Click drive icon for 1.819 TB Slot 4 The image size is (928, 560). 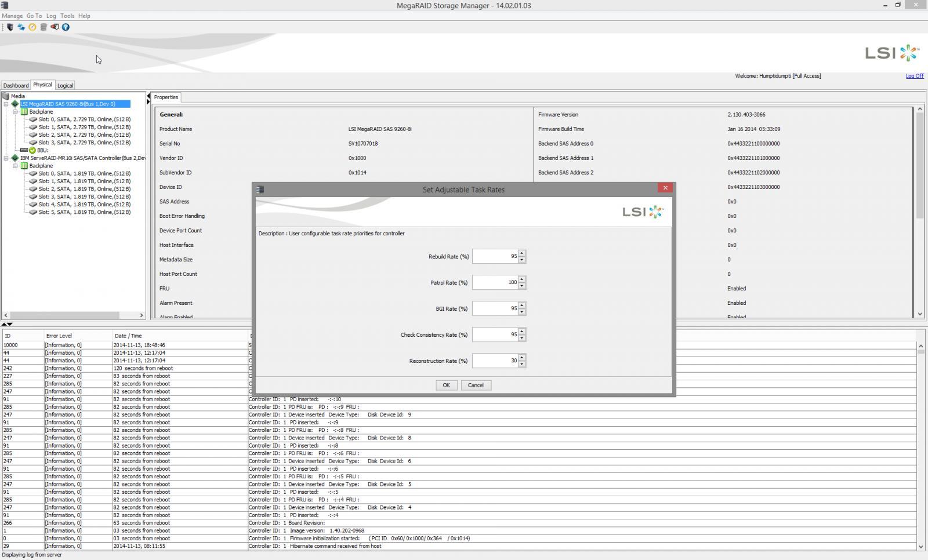[33, 205]
